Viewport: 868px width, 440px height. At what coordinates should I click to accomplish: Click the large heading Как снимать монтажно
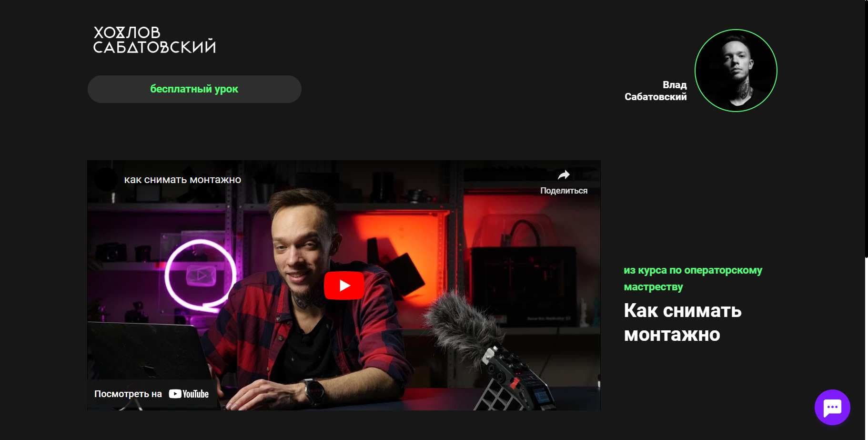tap(683, 323)
